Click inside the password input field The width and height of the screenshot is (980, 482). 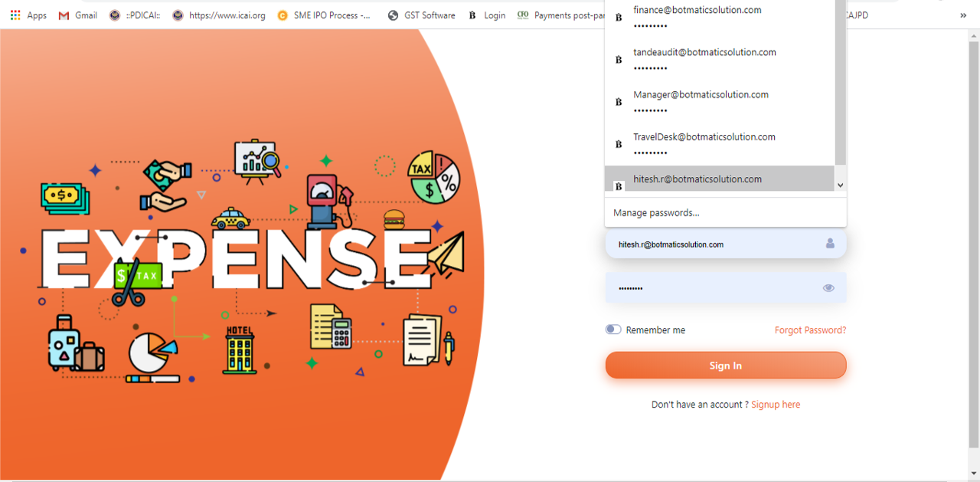click(x=712, y=287)
